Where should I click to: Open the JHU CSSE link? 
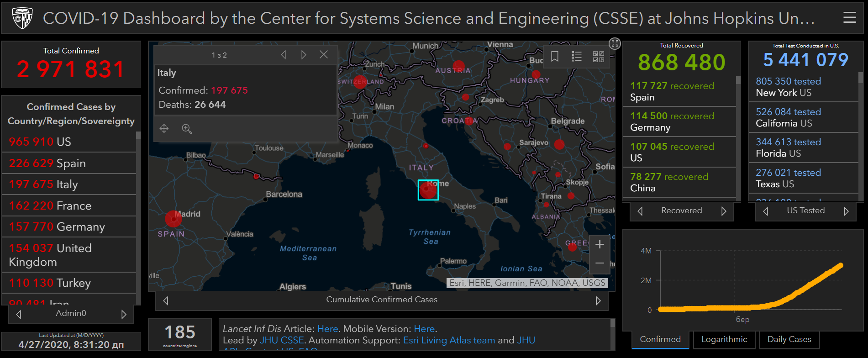coord(282,340)
